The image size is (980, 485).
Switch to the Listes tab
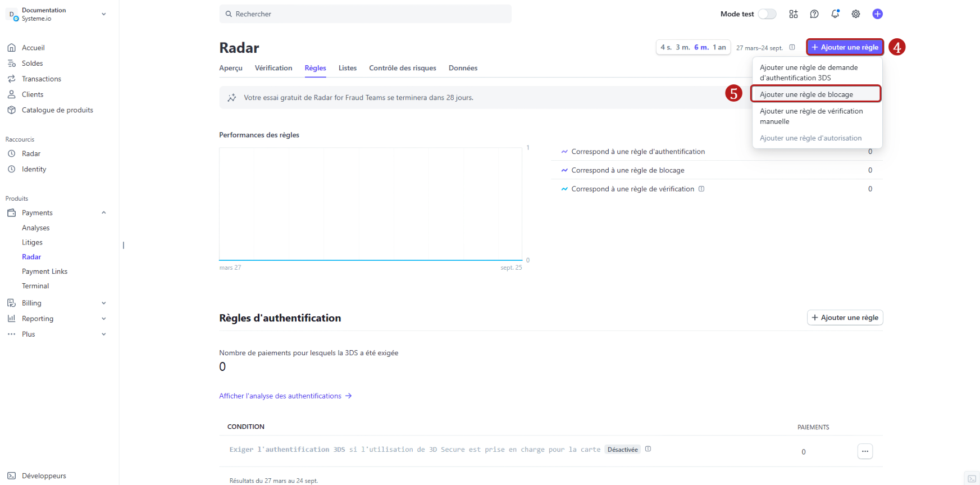pos(348,68)
